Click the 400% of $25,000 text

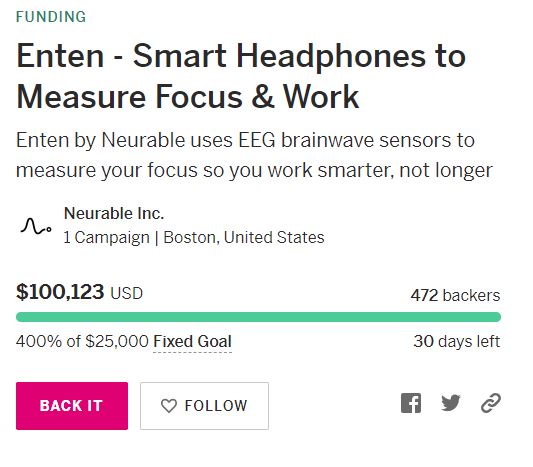82,341
